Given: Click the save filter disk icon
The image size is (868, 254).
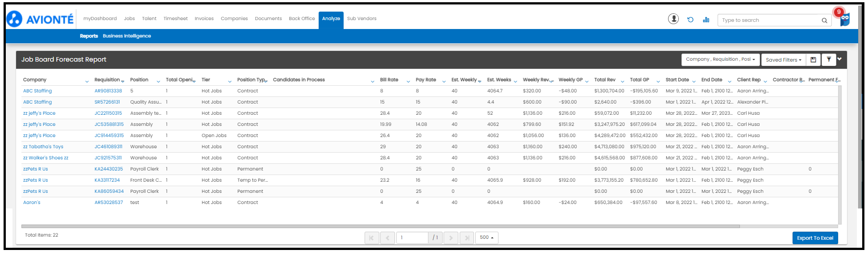Looking at the screenshot, I should pos(814,60).
